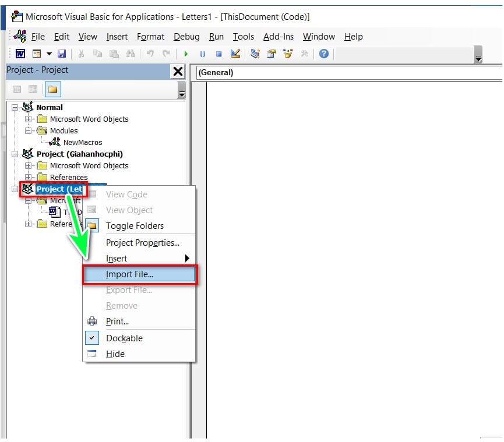
Task: Save the project with the floppy disk icon
Action: click(62, 54)
